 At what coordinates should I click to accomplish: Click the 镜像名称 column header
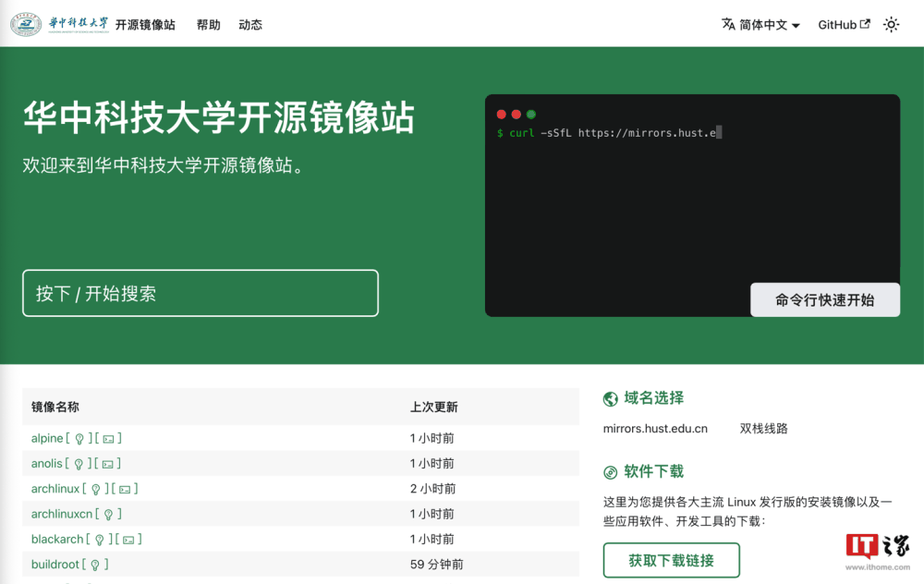pyautogui.click(x=55, y=407)
